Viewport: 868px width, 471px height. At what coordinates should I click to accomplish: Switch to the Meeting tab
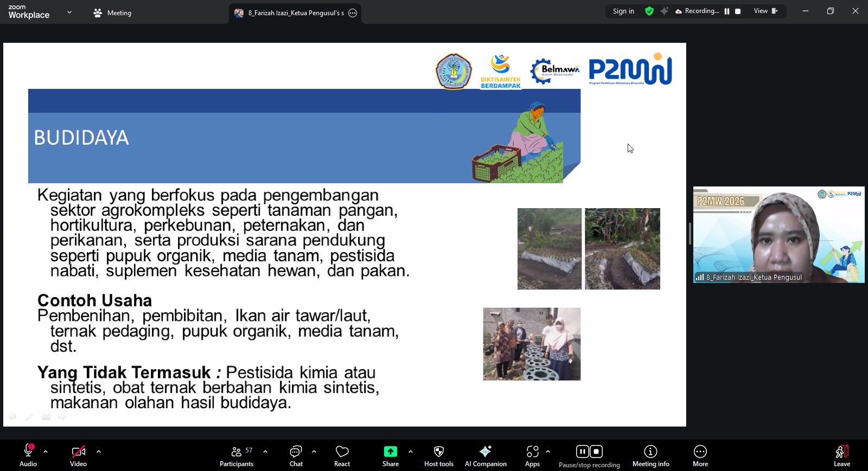tap(112, 13)
